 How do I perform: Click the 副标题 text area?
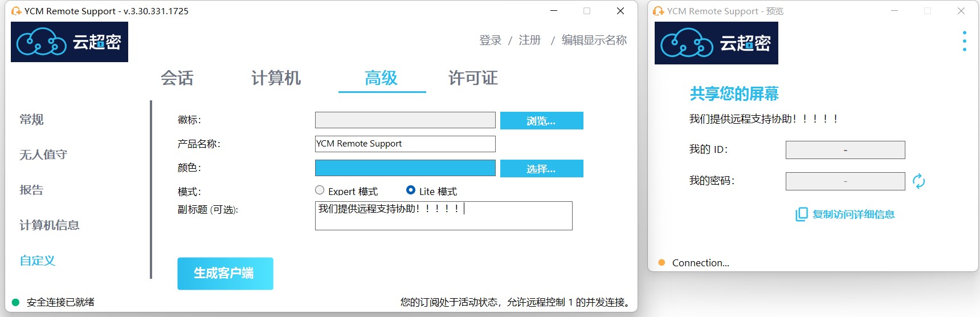[443, 216]
